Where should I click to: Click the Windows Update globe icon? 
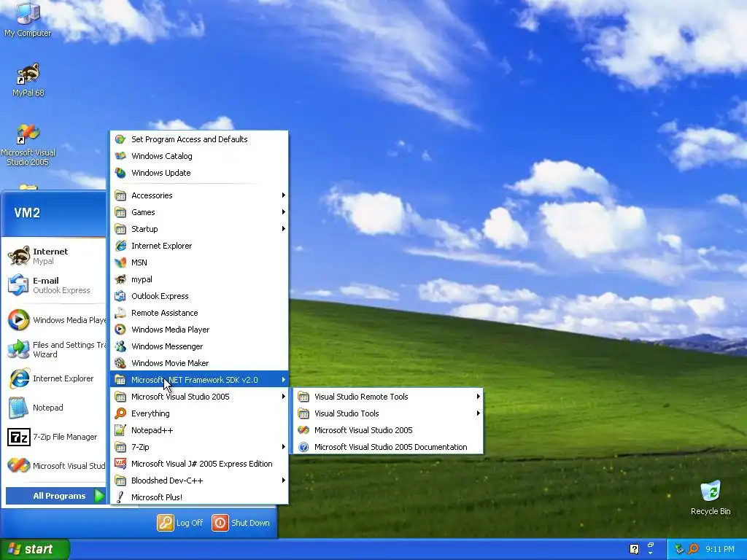120,173
